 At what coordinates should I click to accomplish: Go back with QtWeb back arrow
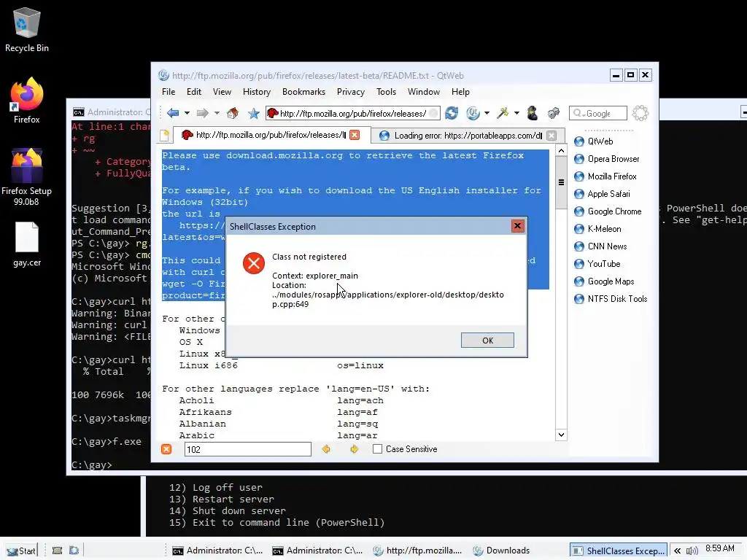click(173, 113)
